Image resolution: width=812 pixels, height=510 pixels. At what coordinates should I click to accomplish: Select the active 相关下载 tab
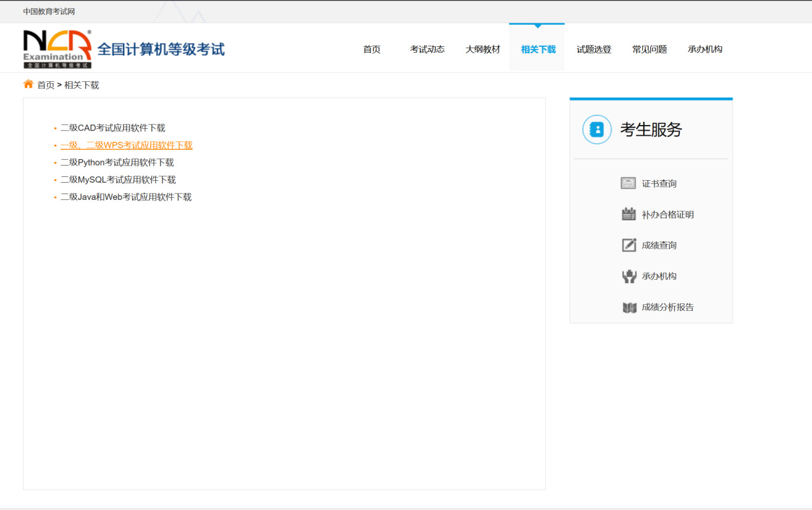point(538,49)
